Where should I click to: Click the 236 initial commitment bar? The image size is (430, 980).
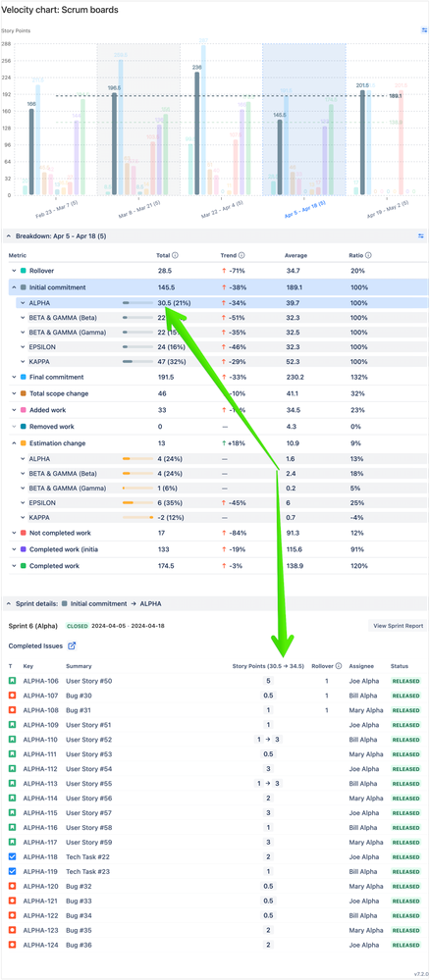[197, 133]
